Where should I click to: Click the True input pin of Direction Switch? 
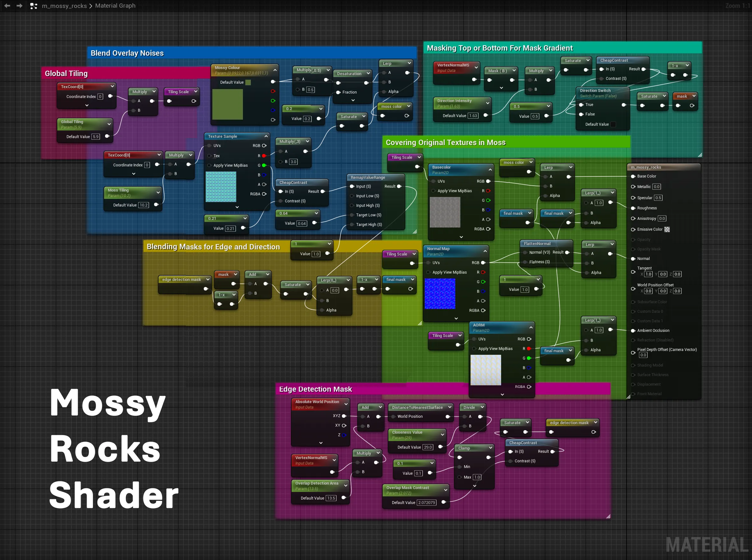pos(581,105)
